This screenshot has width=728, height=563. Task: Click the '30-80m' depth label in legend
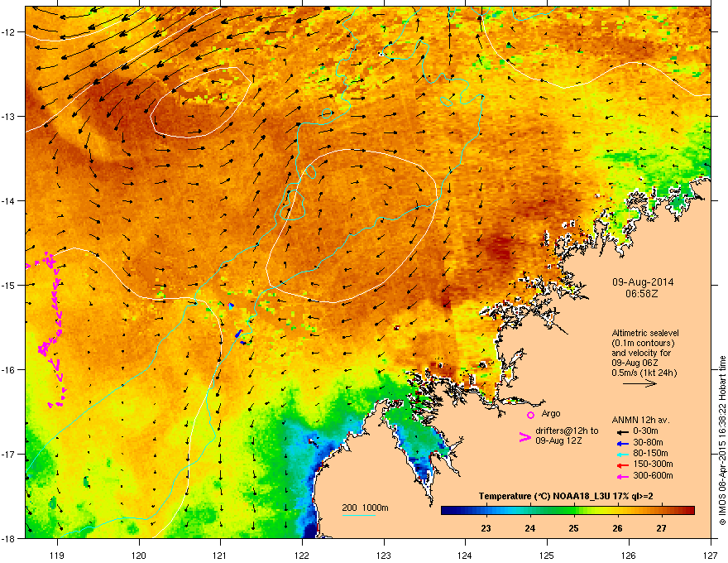pos(648,442)
